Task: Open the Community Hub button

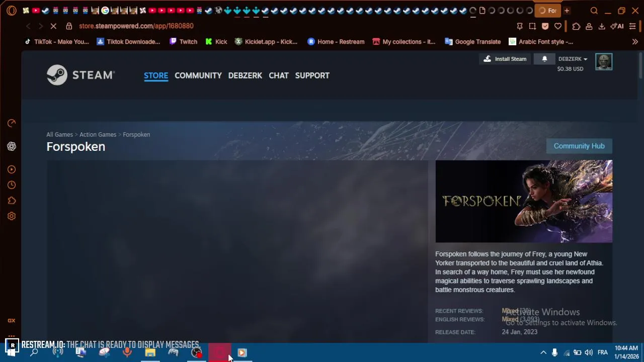Action: click(x=579, y=146)
